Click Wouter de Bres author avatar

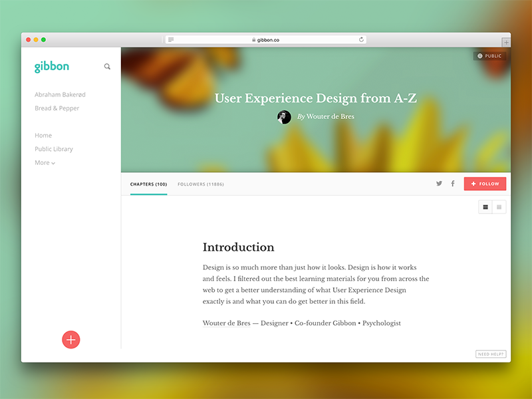tap(284, 117)
